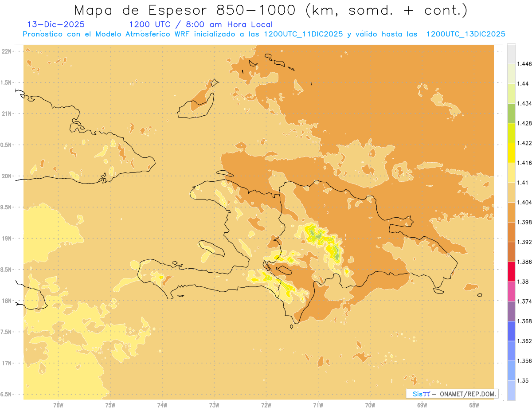Click the colorbar value 1.422

click(524, 143)
